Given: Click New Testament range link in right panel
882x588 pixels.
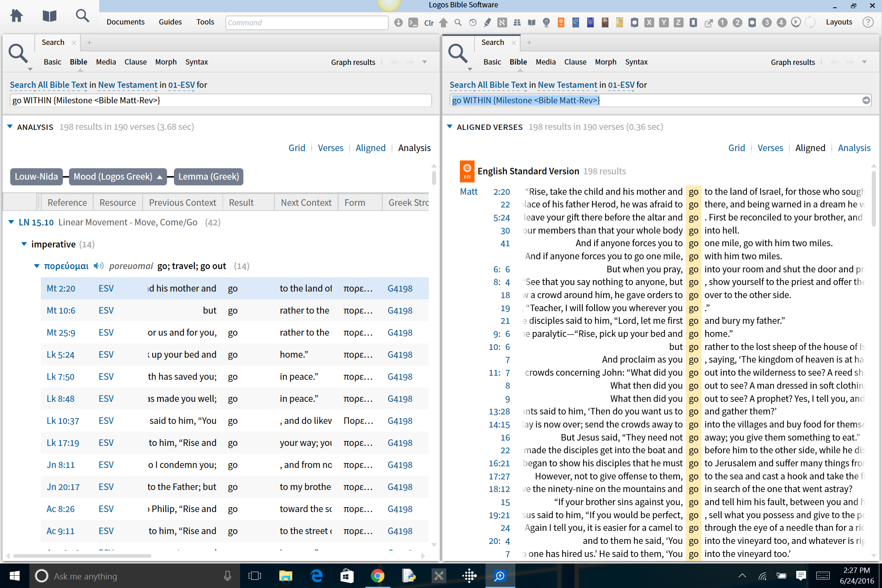Looking at the screenshot, I should pos(567,85).
